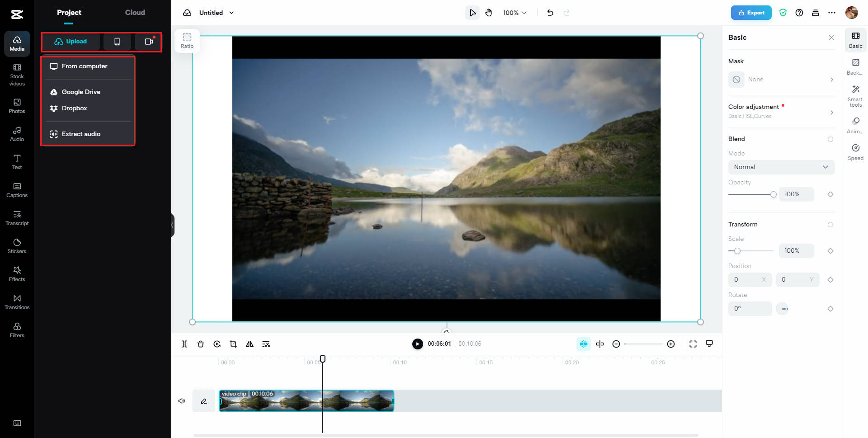Open the Crop tool for the clip
The width and height of the screenshot is (868, 438).
pos(233,344)
